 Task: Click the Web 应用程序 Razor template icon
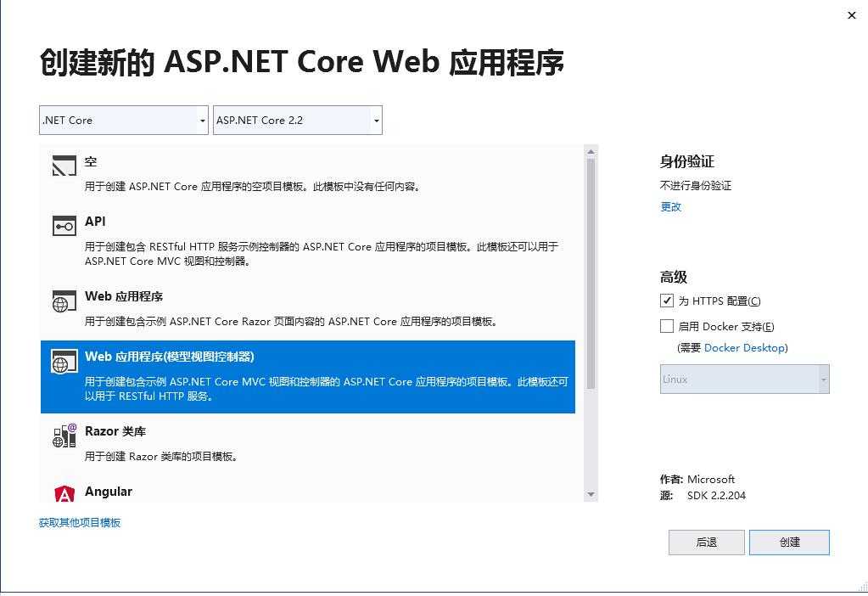click(x=64, y=301)
